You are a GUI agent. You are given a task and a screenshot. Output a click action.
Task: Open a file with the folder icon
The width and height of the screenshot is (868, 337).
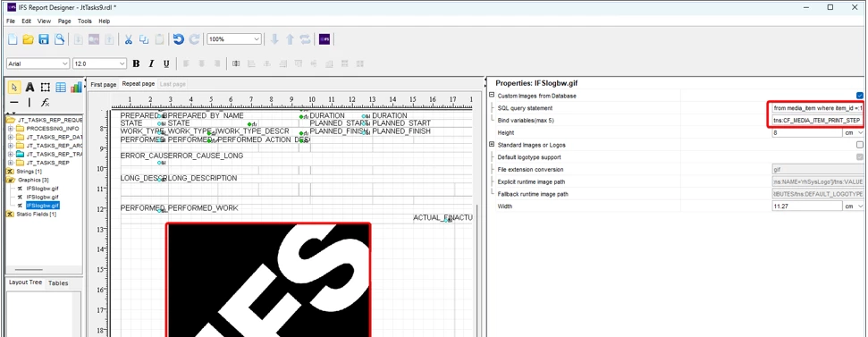(29, 39)
